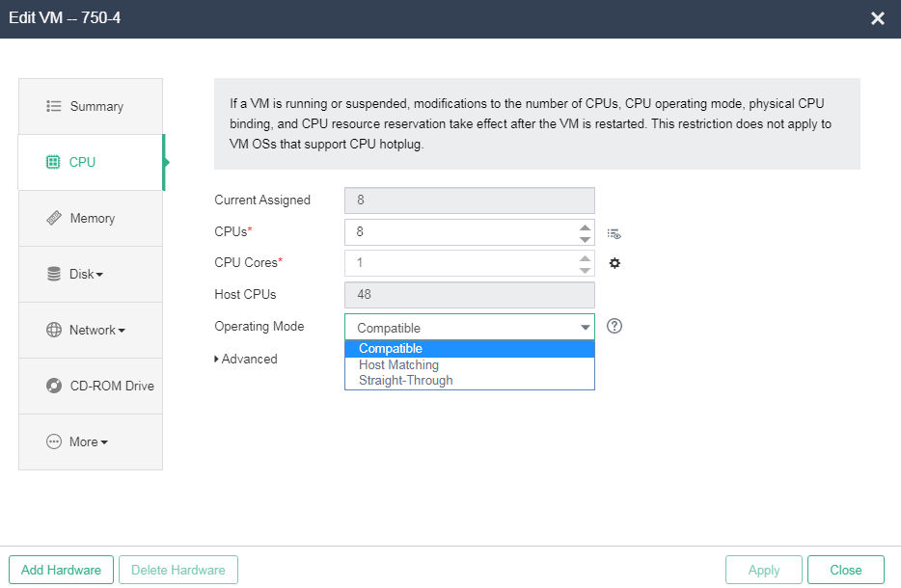The height and width of the screenshot is (588, 901).
Task: Click the CD-ROM Drive disc icon
Action: click(54, 386)
